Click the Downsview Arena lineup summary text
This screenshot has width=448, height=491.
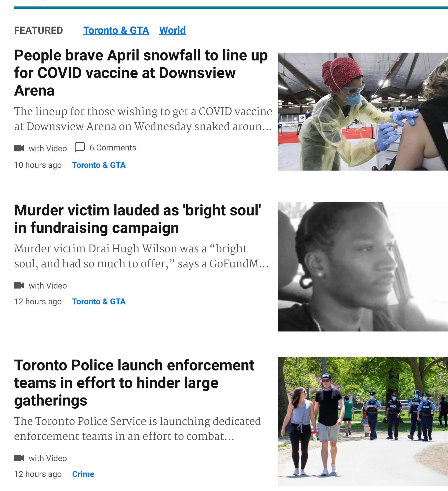(143, 119)
